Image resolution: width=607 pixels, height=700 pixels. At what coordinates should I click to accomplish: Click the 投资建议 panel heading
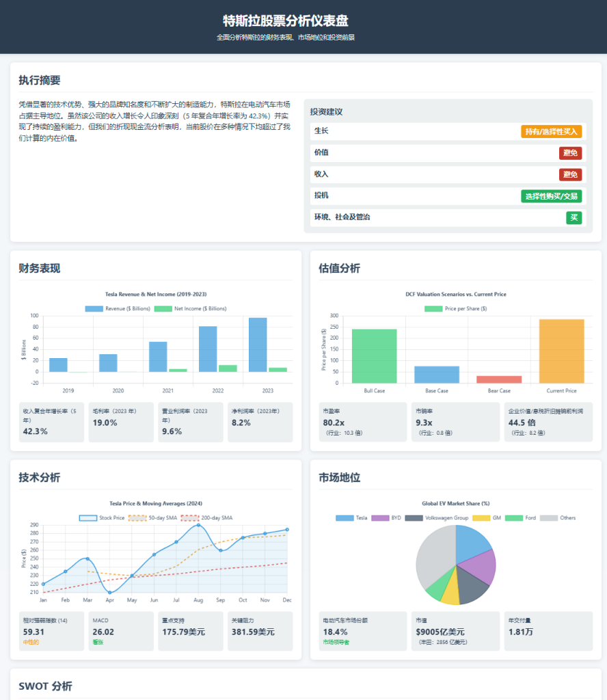(326, 112)
